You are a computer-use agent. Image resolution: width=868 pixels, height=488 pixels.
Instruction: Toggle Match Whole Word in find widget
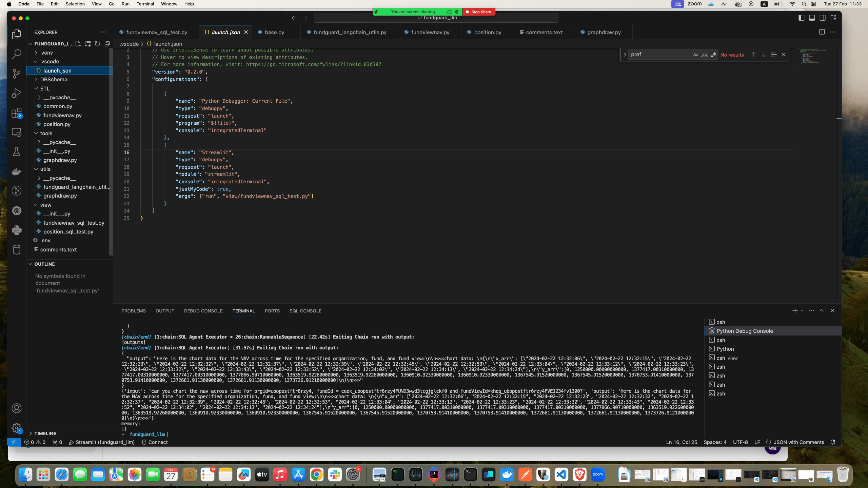click(x=705, y=55)
